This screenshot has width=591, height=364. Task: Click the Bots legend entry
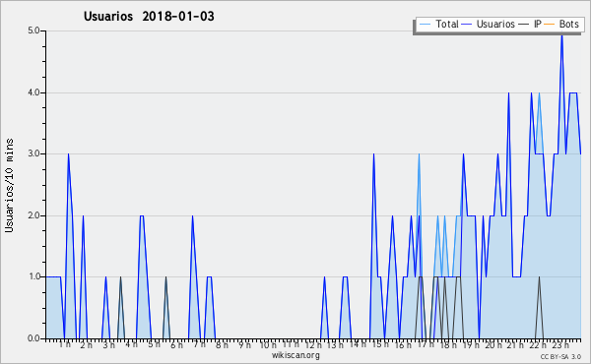tap(560, 24)
